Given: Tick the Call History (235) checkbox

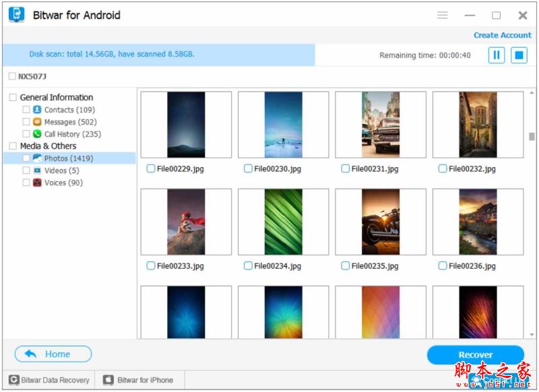Looking at the screenshot, I should (26, 134).
